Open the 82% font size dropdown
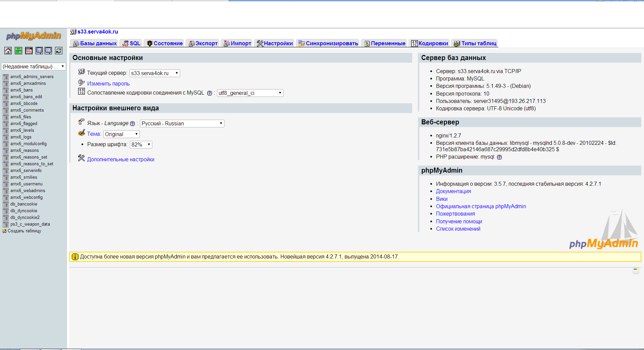The height and width of the screenshot is (350, 644). tap(141, 144)
